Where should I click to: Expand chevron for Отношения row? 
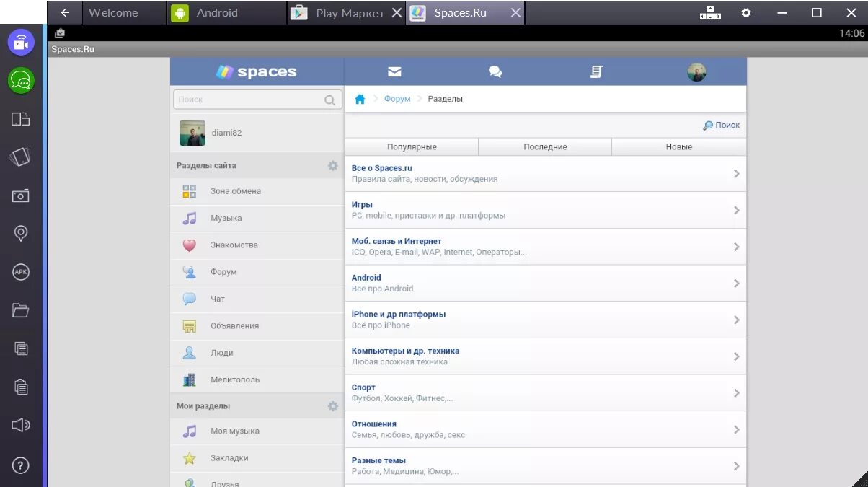click(736, 429)
